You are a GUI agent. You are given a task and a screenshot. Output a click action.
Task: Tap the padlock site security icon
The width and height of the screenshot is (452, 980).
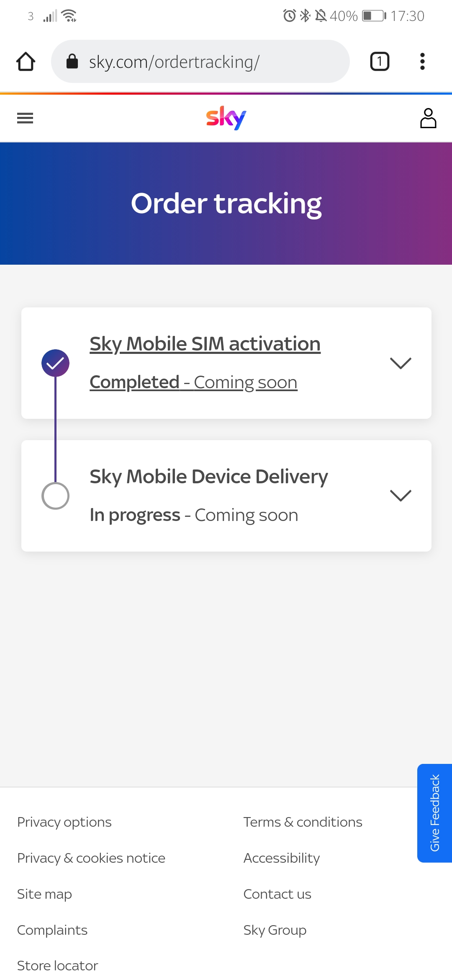[x=72, y=62]
